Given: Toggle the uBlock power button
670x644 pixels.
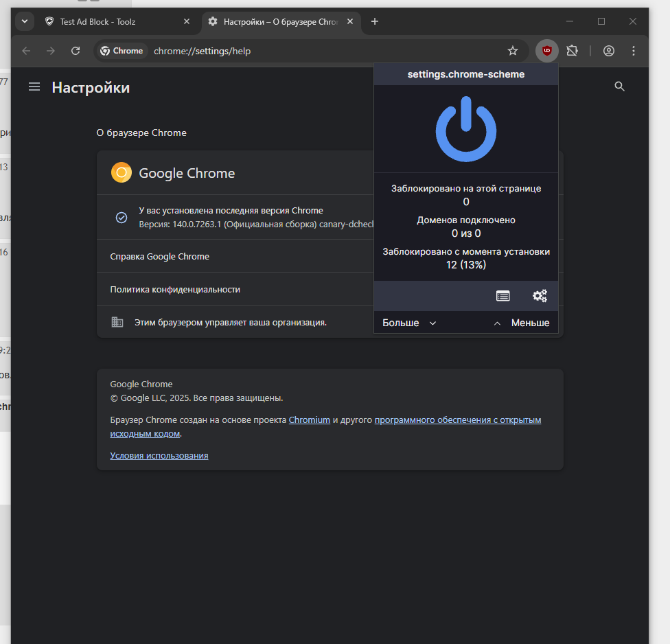Looking at the screenshot, I should tap(465, 129).
